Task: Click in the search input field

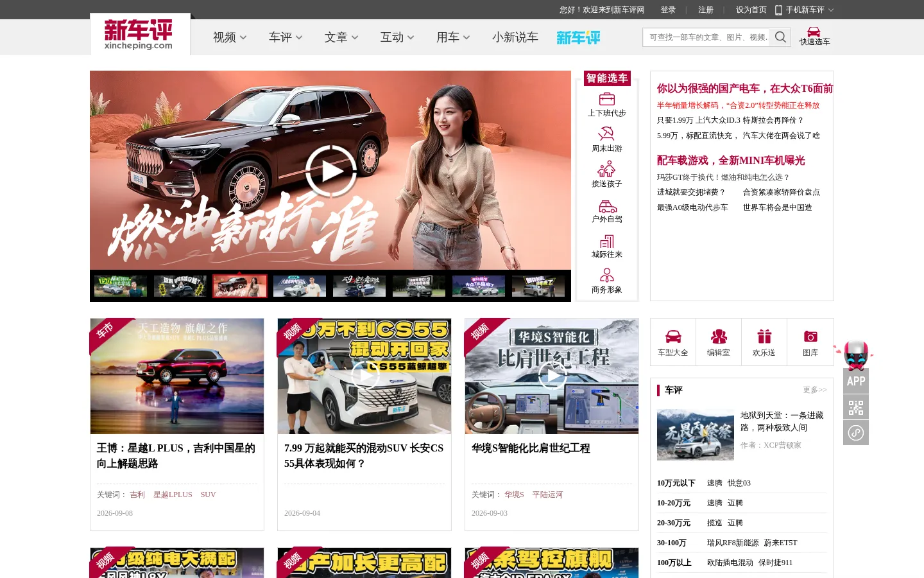Action: pos(707,37)
